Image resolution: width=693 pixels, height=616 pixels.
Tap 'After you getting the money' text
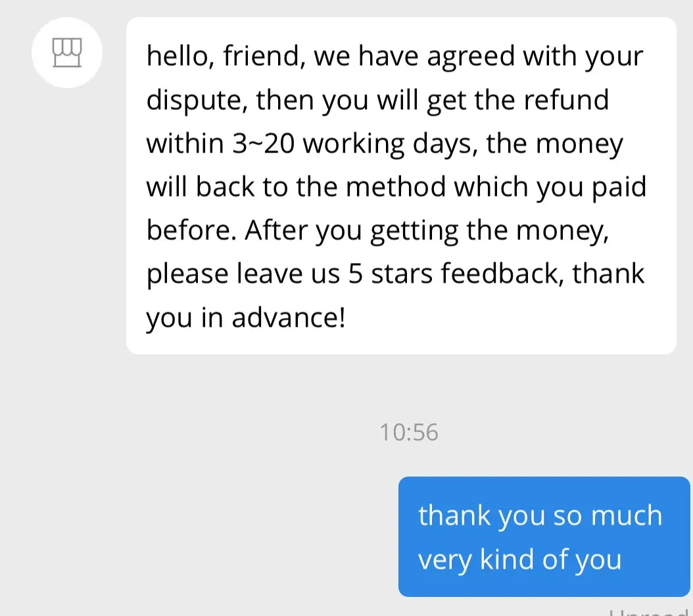point(425,231)
